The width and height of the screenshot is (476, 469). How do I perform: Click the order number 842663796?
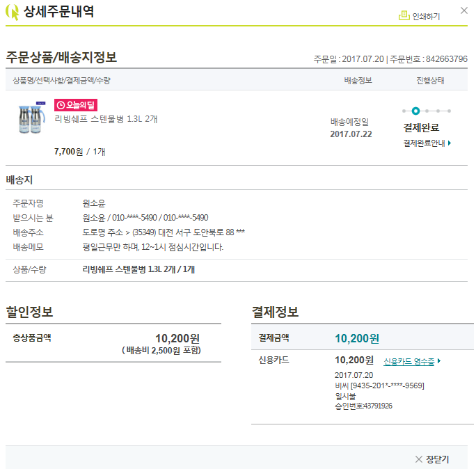pos(447,59)
